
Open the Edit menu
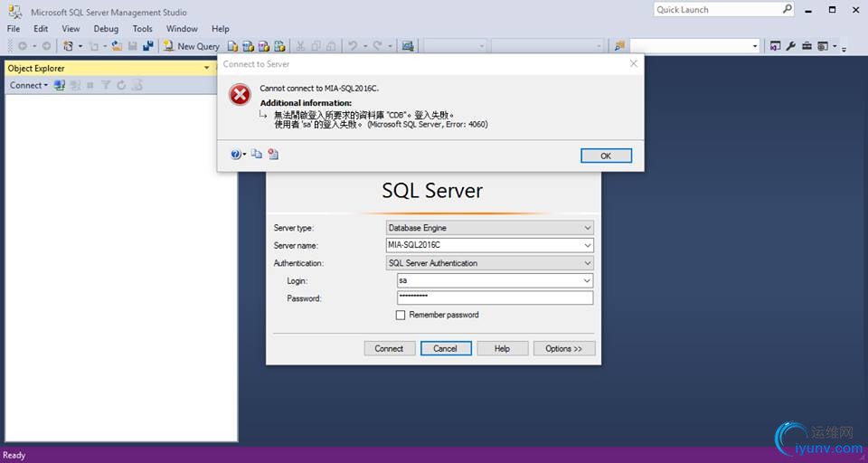click(x=41, y=28)
